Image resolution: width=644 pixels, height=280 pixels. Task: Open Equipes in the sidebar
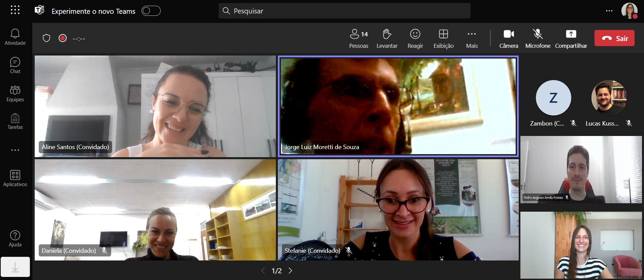[x=15, y=94]
